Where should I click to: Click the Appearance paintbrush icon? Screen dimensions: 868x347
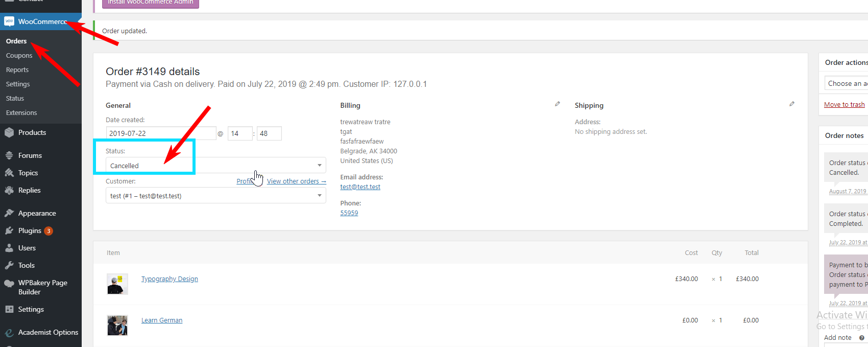pyautogui.click(x=9, y=213)
